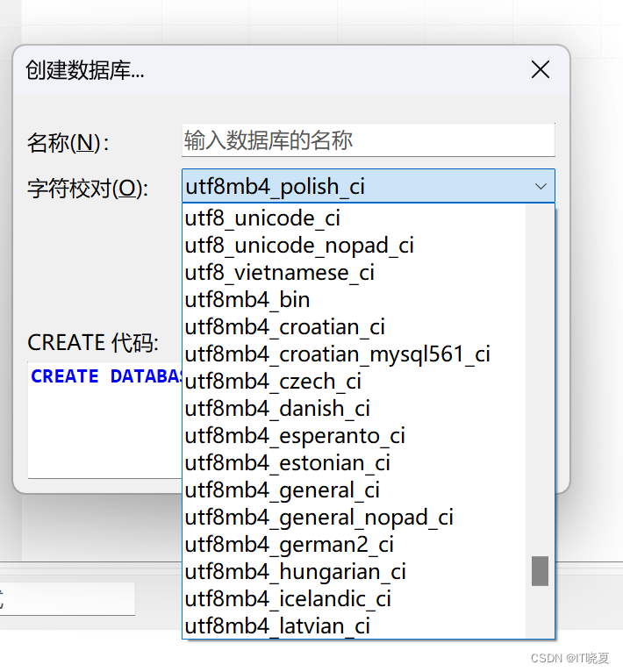
Task: Select utf8_unicode_ci from the list
Action: pos(354,218)
